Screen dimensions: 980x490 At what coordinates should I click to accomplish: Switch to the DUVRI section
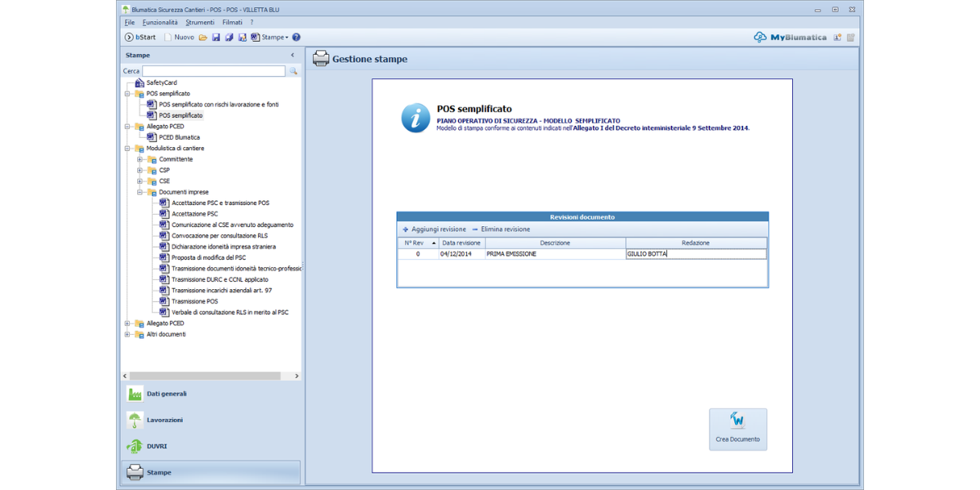click(x=156, y=446)
